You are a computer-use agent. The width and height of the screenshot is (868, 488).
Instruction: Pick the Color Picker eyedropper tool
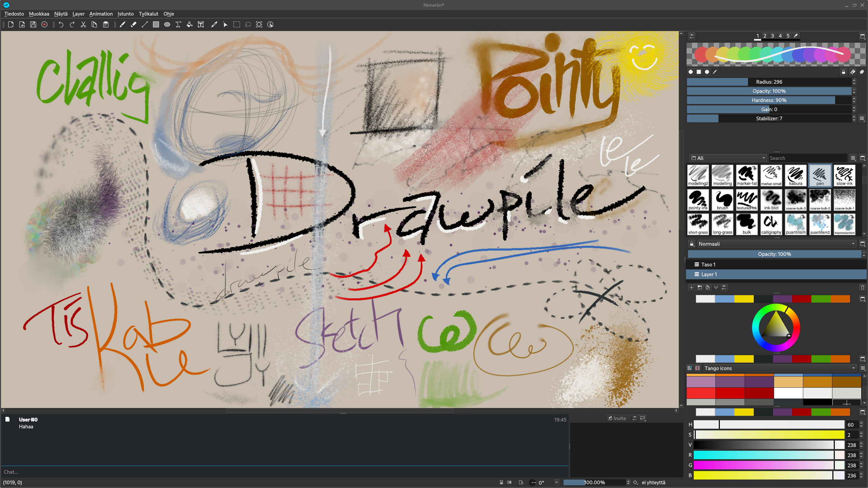point(214,24)
